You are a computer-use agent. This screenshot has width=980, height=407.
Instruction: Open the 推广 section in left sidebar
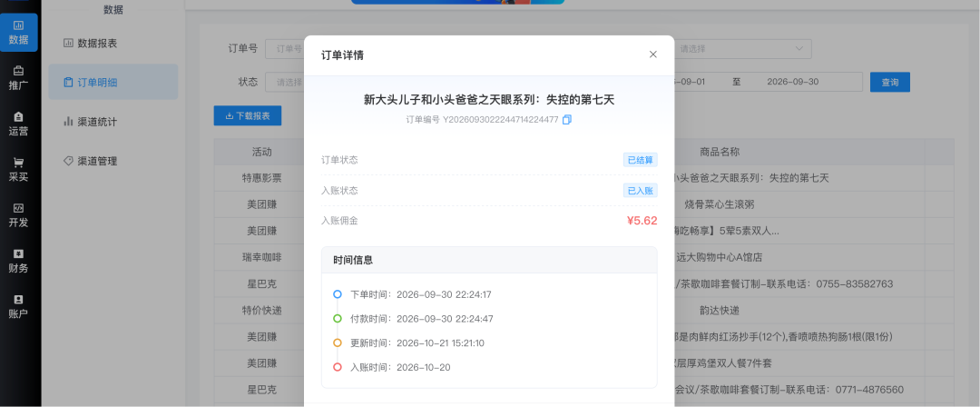(x=18, y=77)
